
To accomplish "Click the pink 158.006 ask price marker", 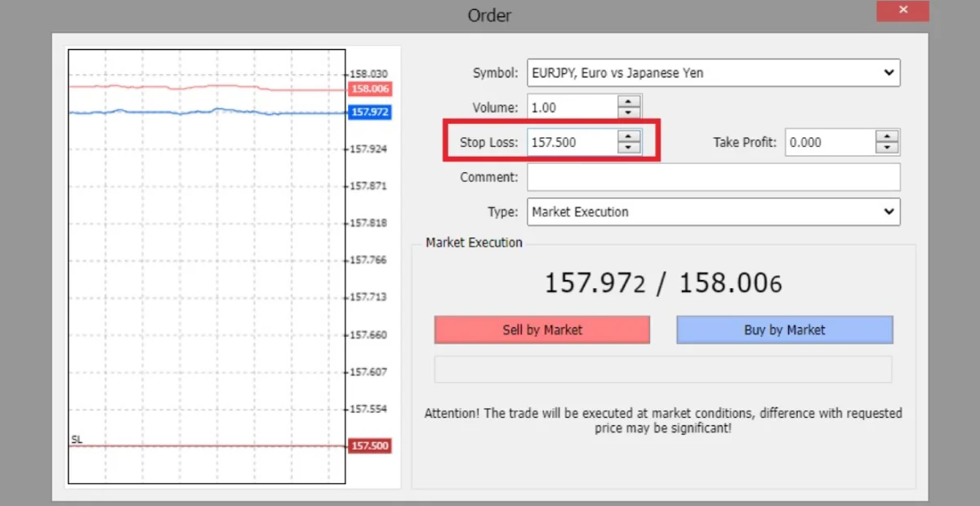I will click(369, 88).
